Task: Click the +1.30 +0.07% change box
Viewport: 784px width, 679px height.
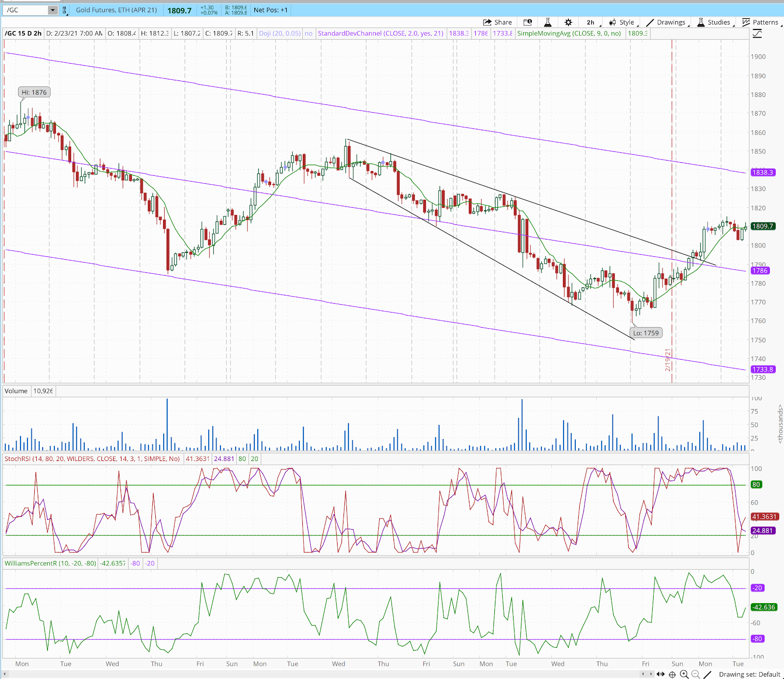Action: point(209,10)
